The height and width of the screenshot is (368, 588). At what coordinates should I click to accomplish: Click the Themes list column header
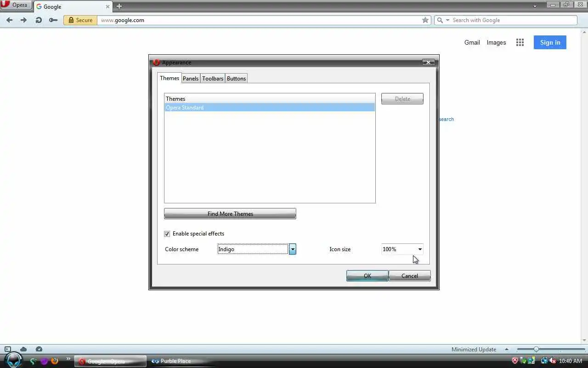pos(270,98)
